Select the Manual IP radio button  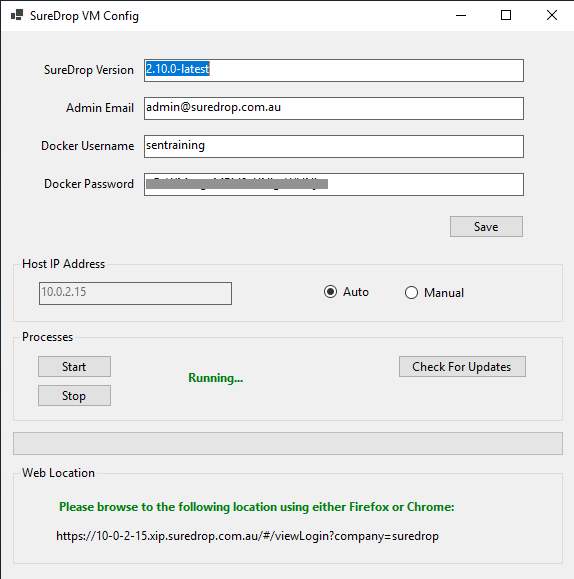click(x=411, y=293)
